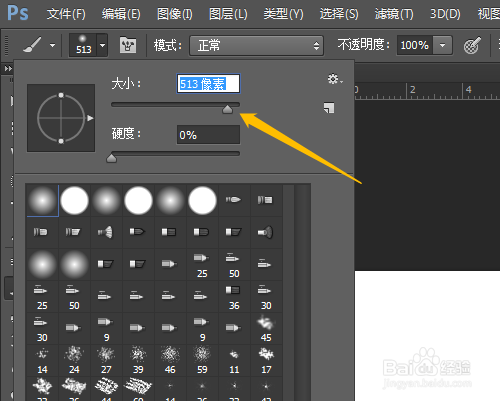
Task: Open the 类型(Y) menu
Action: click(x=283, y=14)
